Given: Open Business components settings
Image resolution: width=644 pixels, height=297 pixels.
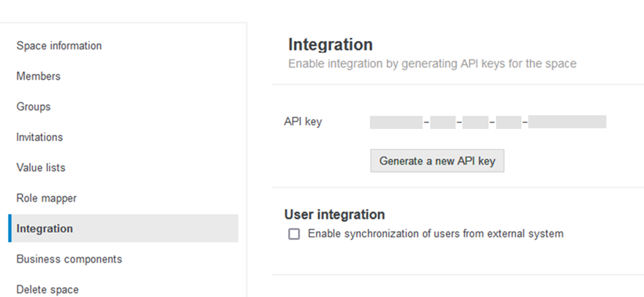Looking at the screenshot, I should tap(69, 259).
